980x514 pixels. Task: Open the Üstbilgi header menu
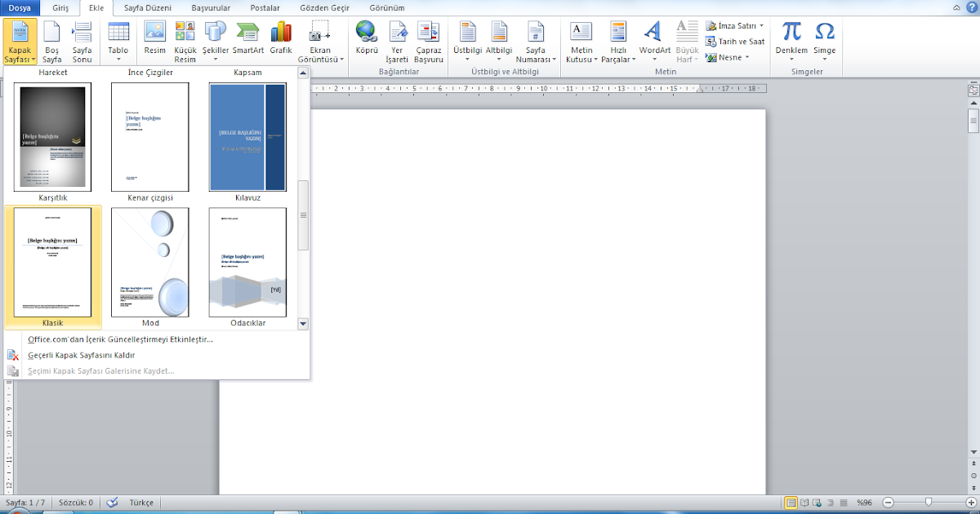click(x=468, y=42)
